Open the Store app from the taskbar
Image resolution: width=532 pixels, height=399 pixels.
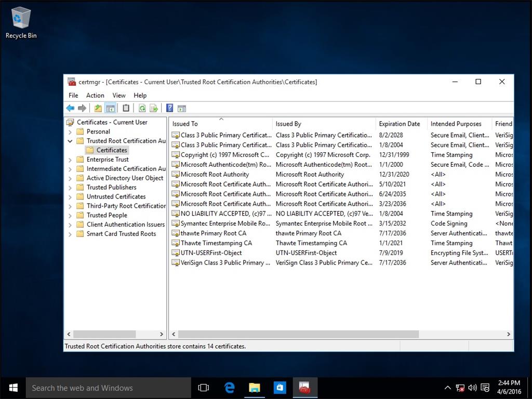[280, 388]
